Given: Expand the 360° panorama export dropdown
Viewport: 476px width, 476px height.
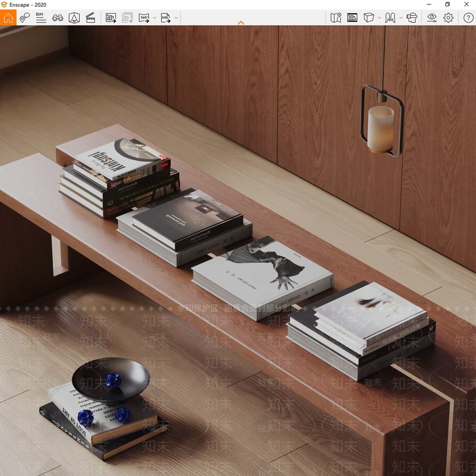Looking at the screenshot, I should coord(154,18).
